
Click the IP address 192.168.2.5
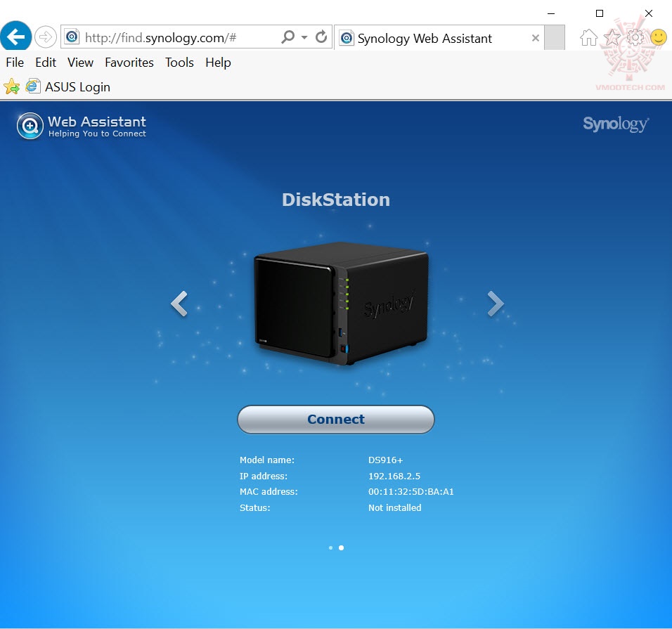[394, 476]
